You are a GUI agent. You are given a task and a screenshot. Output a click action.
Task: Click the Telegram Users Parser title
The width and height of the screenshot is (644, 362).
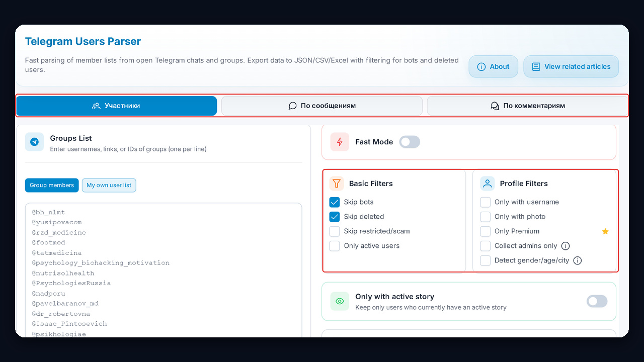83,41
